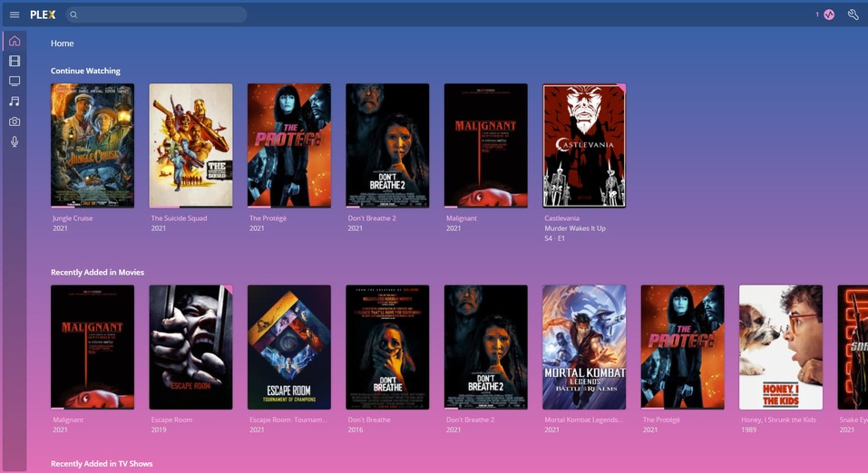Click the 2016 year under Don't Breathe

coord(356,430)
